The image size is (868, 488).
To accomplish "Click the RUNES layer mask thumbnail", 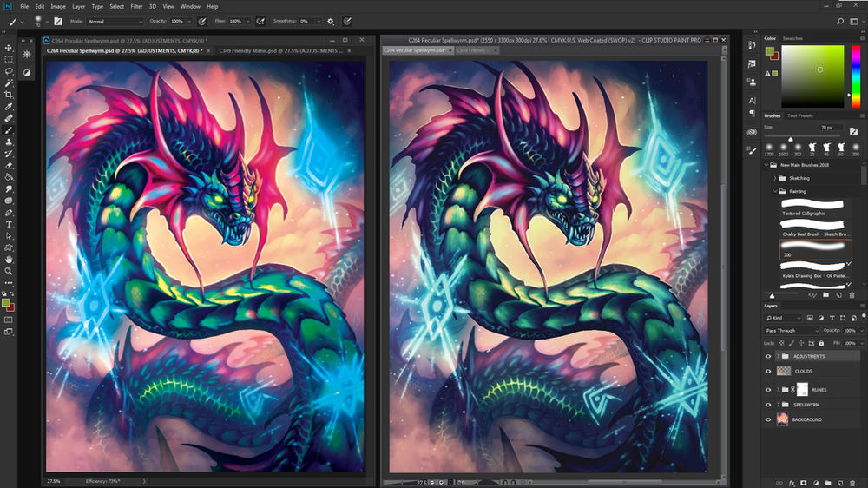I will [802, 389].
